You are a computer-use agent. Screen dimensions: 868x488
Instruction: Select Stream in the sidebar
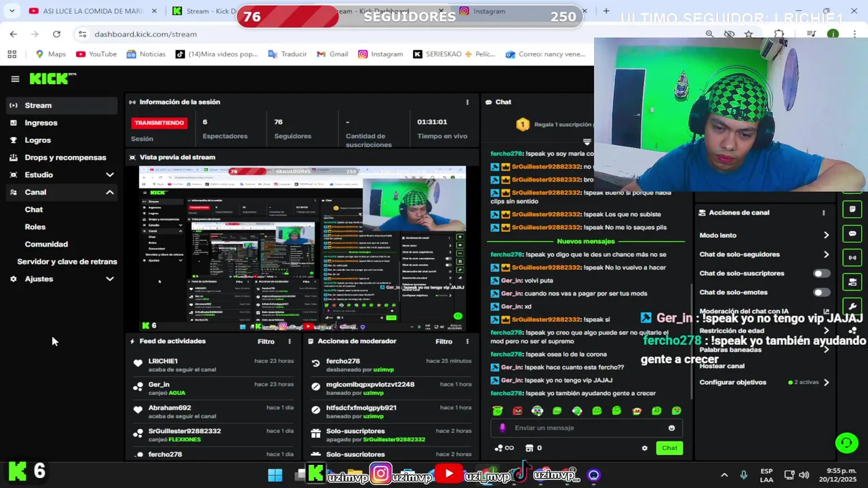pos(62,105)
